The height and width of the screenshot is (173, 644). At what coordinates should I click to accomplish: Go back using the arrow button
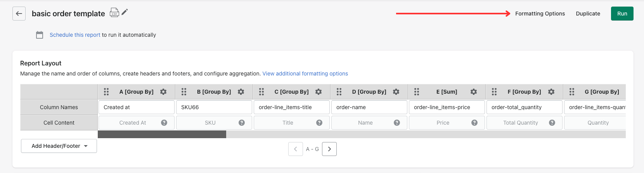point(19,14)
